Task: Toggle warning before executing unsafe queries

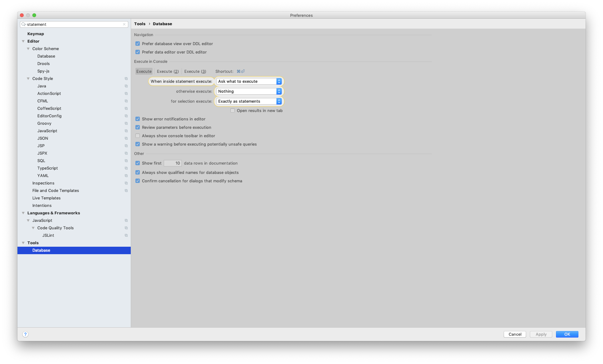Action: pyautogui.click(x=138, y=144)
